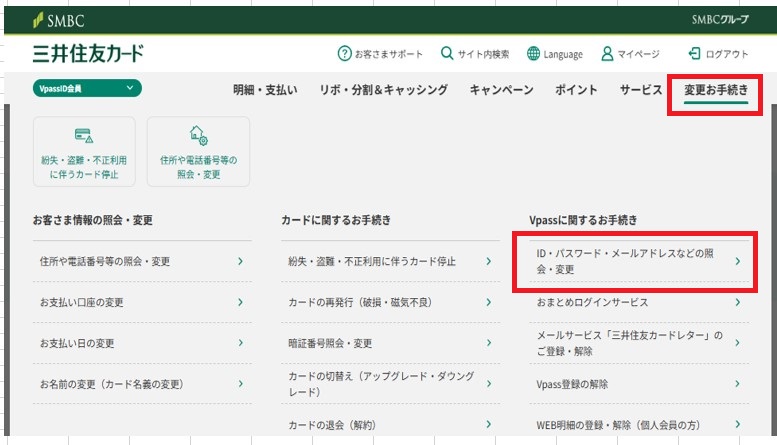777x445 pixels.
Task: Select 暗証番号照会・変更 row
Action: [x=390, y=343]
